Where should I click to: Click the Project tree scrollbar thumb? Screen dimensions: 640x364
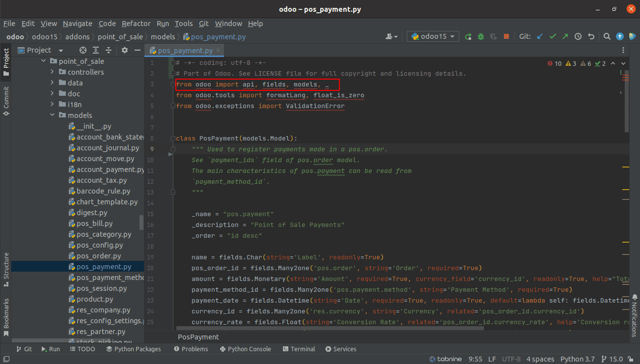tap(141, 222)
